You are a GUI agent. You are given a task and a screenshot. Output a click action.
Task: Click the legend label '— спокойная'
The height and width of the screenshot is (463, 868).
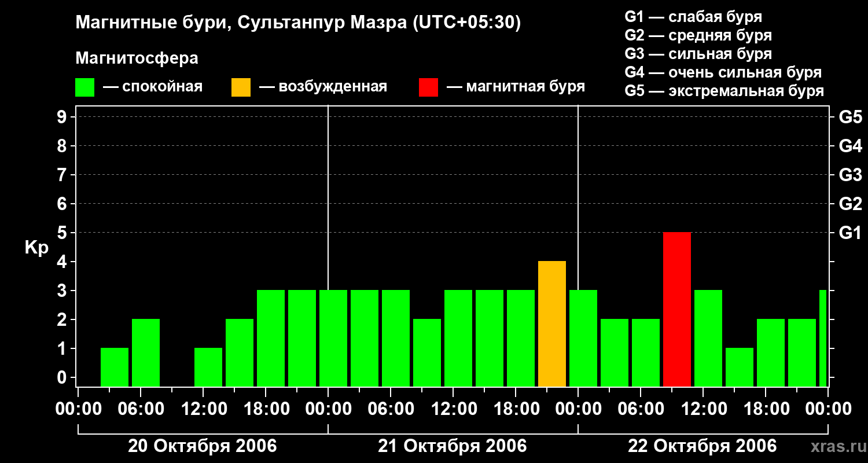click(x=153, y=87)
